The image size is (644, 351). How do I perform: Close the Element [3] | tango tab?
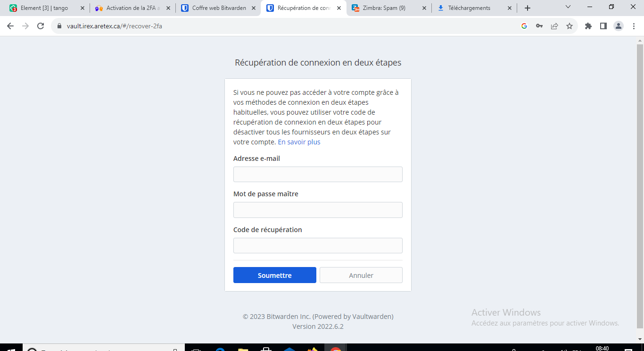tap(83, 8)
